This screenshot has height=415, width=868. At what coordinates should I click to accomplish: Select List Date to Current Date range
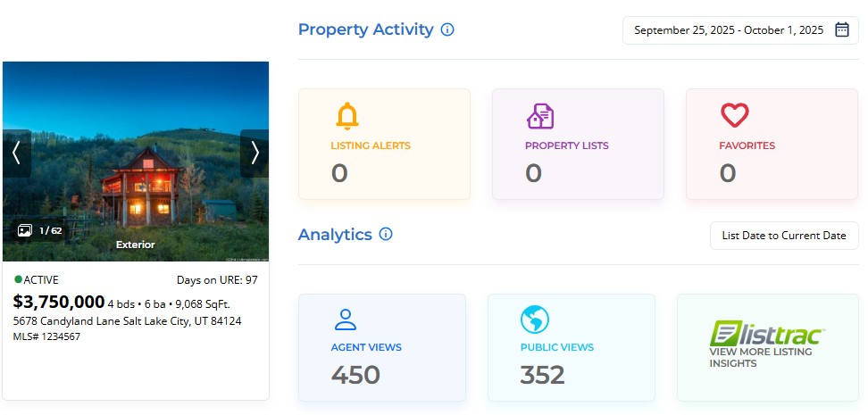(783, 236)
